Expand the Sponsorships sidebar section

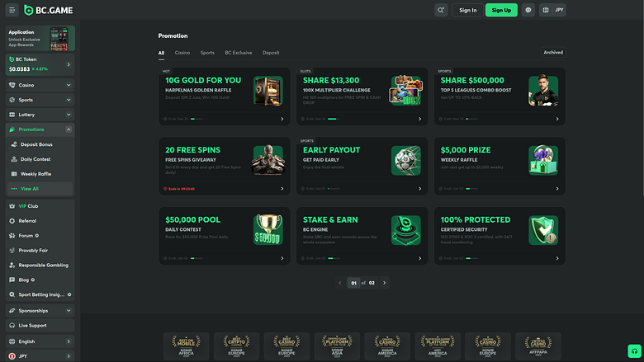tap(40, 310)
